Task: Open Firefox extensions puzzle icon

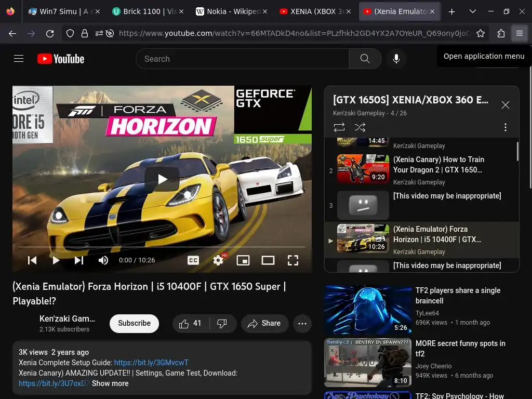Action: [501, 33]
